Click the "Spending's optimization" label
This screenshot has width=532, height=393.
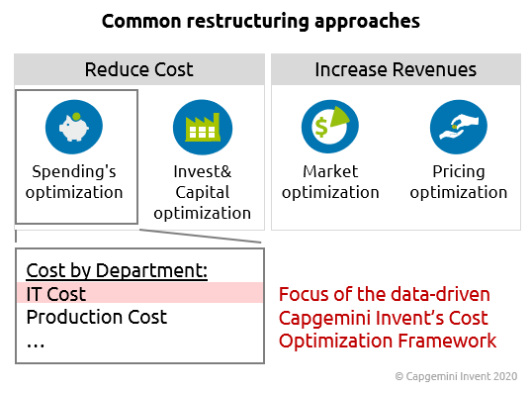(x=74, y=182)
